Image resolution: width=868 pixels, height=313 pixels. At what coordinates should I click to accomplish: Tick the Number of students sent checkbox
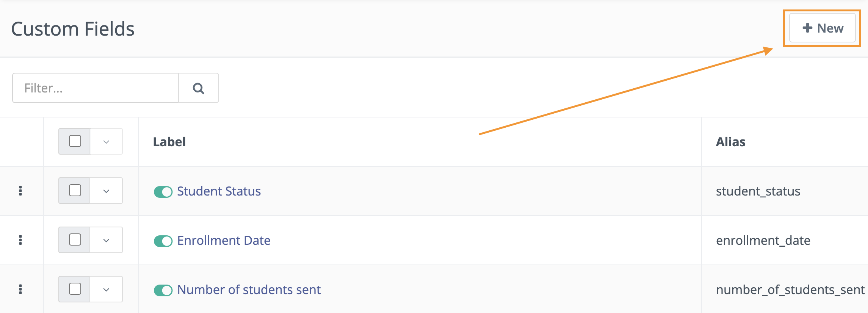(75, 289)
